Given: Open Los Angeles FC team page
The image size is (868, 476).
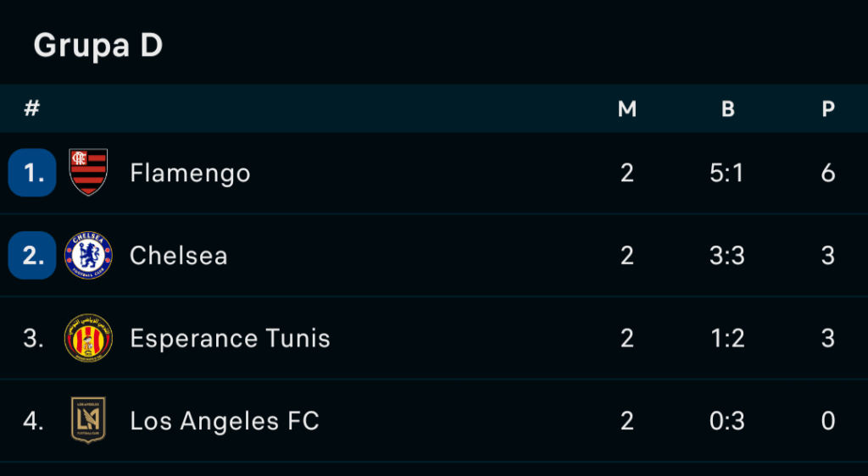Looking at the screenshot, I should tap(224, 421).
